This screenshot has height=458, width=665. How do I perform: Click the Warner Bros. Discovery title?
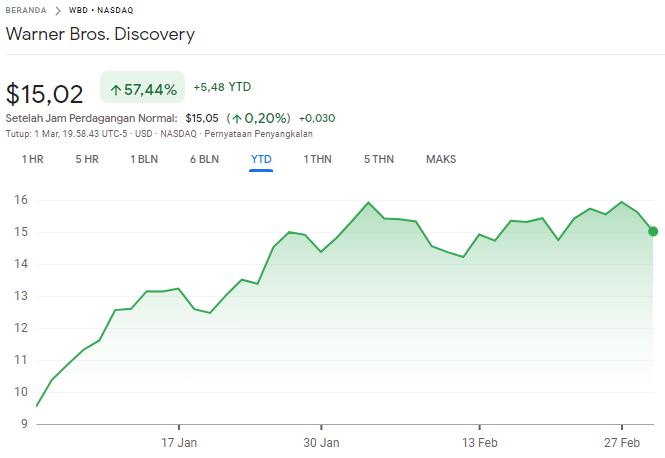point(101,34)
